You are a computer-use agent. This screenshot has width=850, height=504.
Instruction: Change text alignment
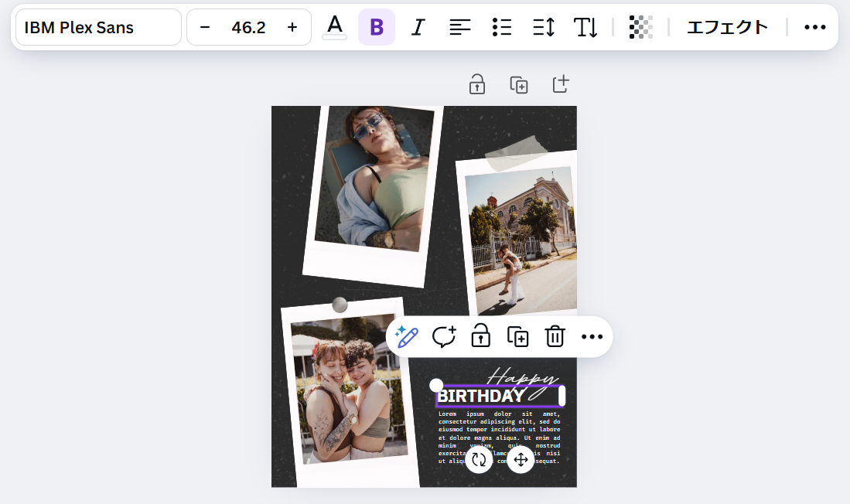[x=460, y=28]
